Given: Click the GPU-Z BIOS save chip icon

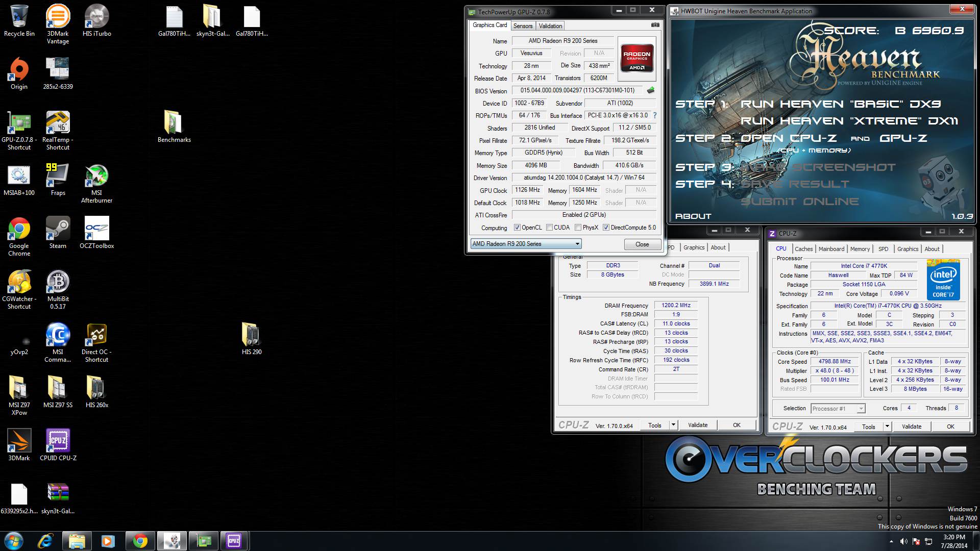Looking at the screenshot, I should (651, 90).
